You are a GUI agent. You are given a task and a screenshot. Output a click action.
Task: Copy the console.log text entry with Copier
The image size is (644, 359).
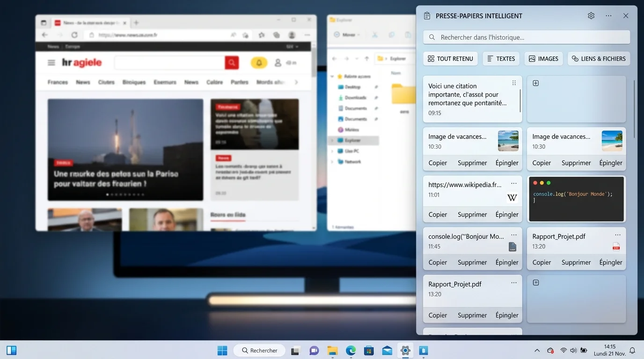(438, 262)
